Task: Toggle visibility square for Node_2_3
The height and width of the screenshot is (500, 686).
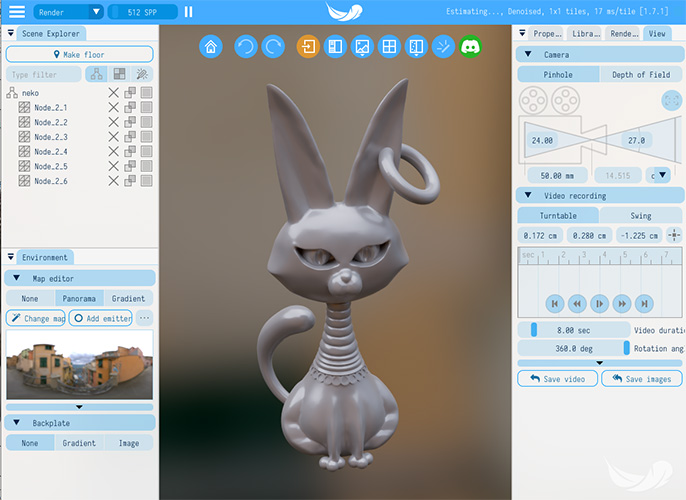Action: [146, 137]
